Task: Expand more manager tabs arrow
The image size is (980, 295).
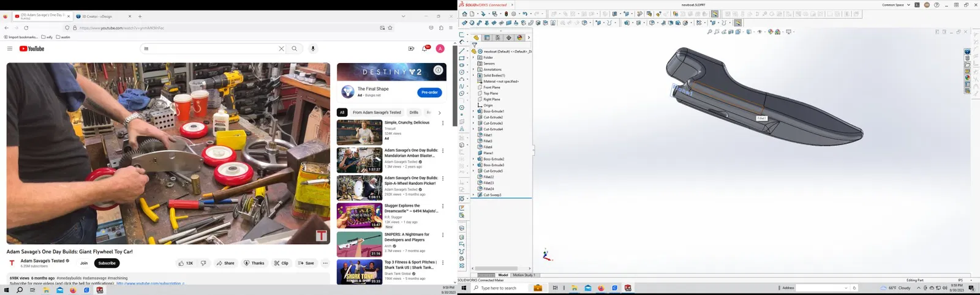Action: tap(529, 37)
